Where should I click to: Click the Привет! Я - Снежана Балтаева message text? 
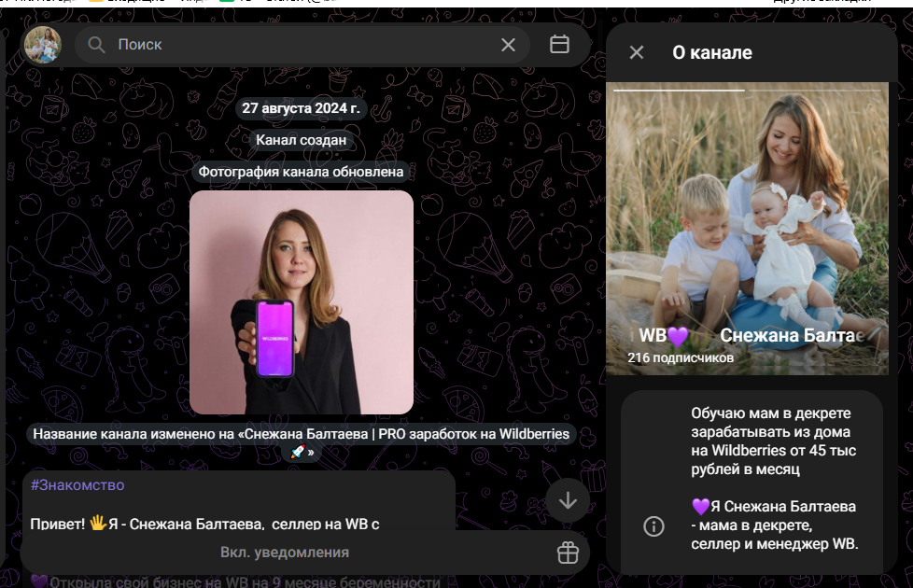204,524
